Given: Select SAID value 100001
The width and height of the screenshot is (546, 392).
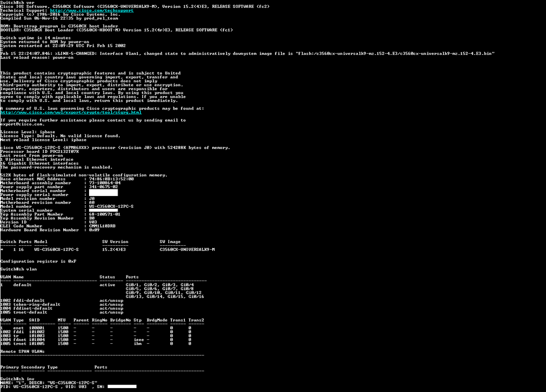Looking at the screenshot, I should click(x=37, y=328).
